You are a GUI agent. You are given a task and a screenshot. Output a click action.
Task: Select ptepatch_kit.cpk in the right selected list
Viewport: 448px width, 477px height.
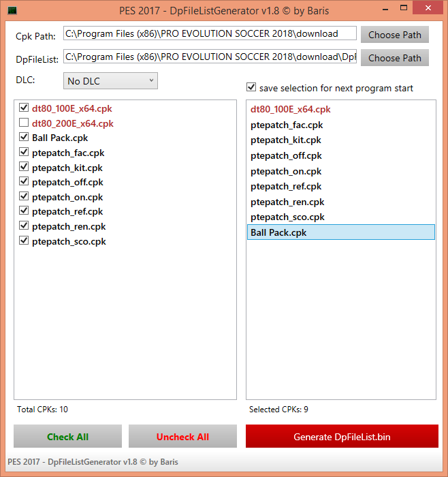point(341,140)
